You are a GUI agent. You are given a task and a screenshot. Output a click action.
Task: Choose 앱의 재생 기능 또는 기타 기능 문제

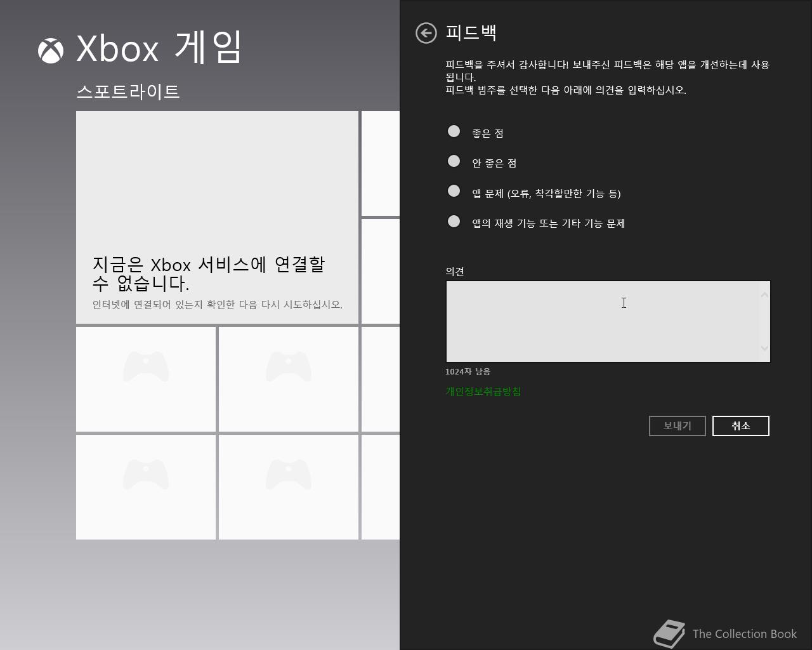pos(454,222)
